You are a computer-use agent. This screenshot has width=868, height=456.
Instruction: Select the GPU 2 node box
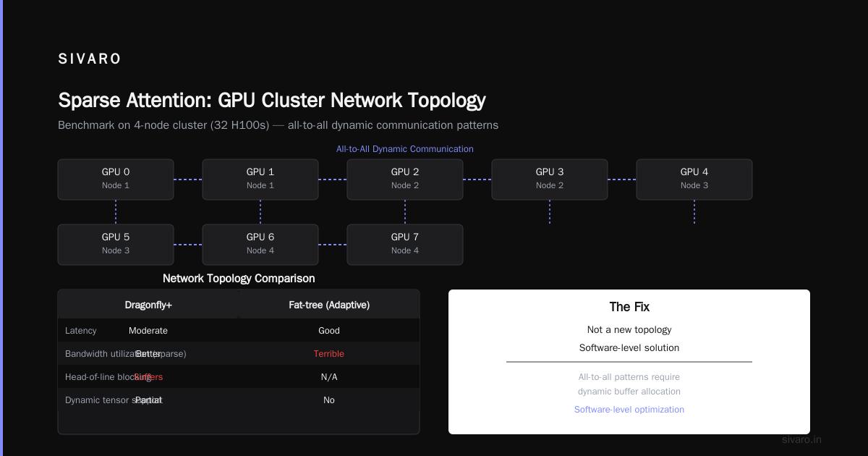click(x=405, y=180)
